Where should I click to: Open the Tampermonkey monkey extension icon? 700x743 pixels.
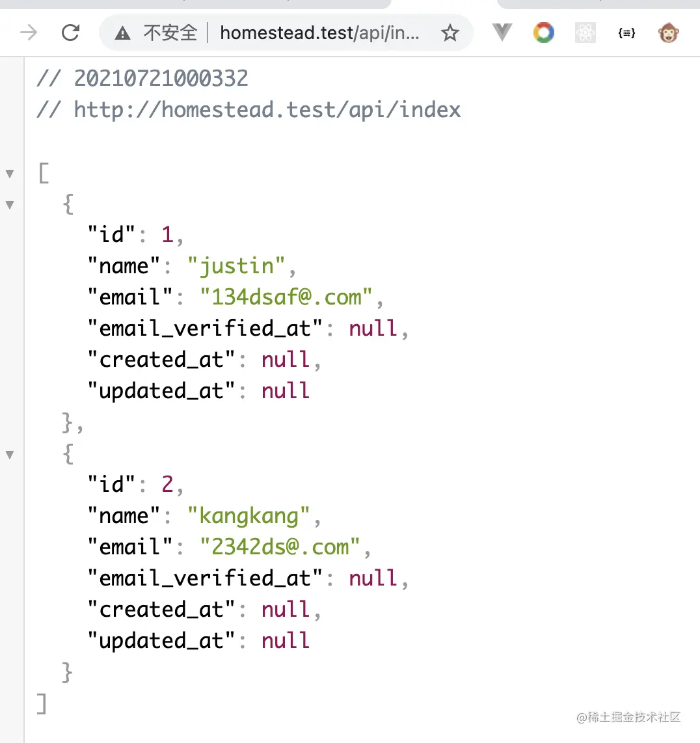coord(668,33)
